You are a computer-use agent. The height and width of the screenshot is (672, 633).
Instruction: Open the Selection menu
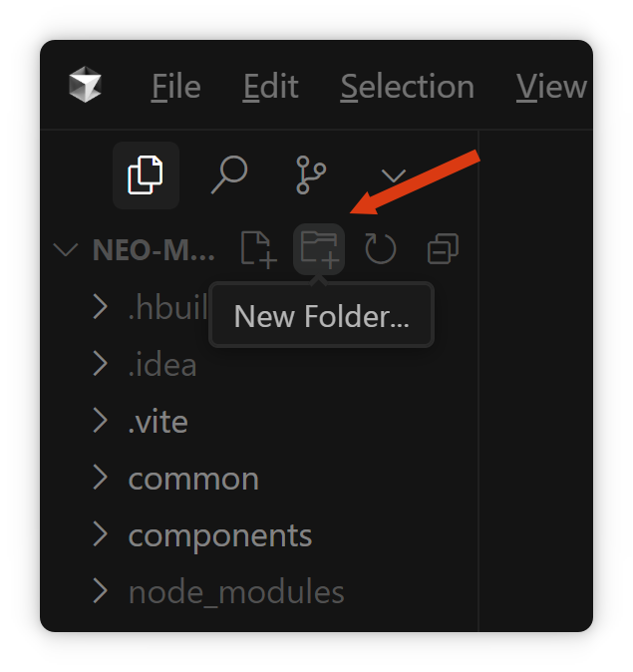[x=408, y=87]
